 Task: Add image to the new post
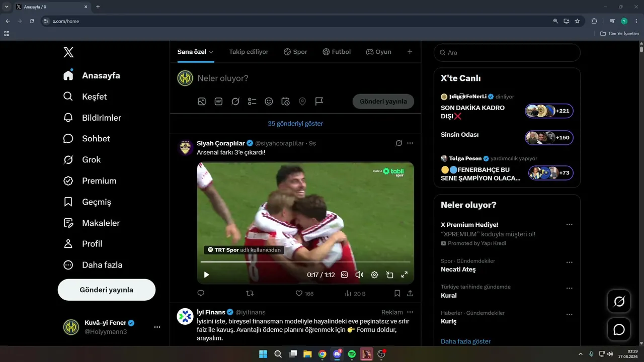pos(202,102)
